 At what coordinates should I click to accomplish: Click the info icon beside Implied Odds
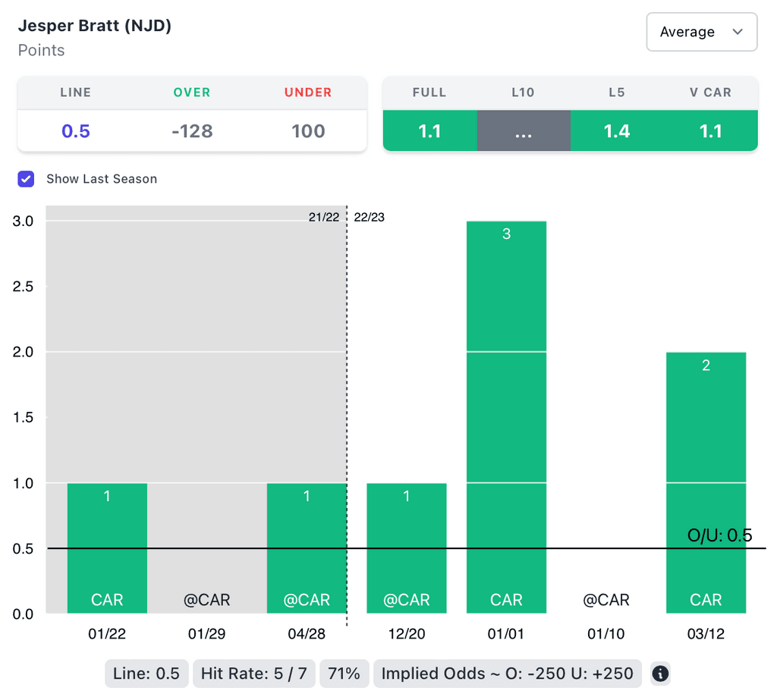point(660,673)
